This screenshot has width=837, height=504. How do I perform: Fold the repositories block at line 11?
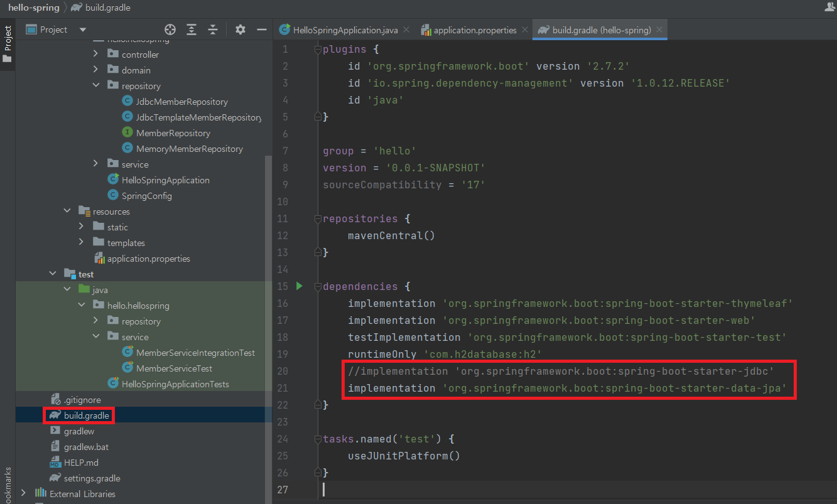pyautogui.click(x=317, y=218)
